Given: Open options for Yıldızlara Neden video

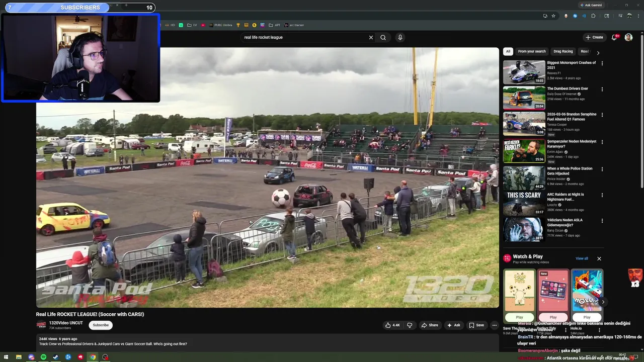Looking at the screenshot, I should pyautogui.click(x=602, y=221).
